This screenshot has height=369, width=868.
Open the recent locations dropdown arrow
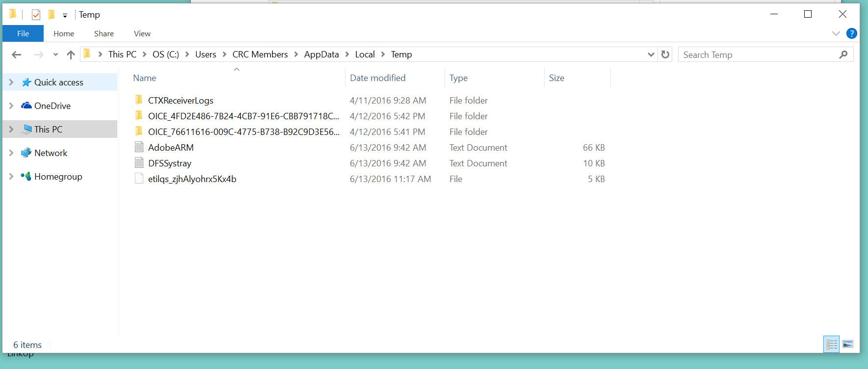point(55,54)
